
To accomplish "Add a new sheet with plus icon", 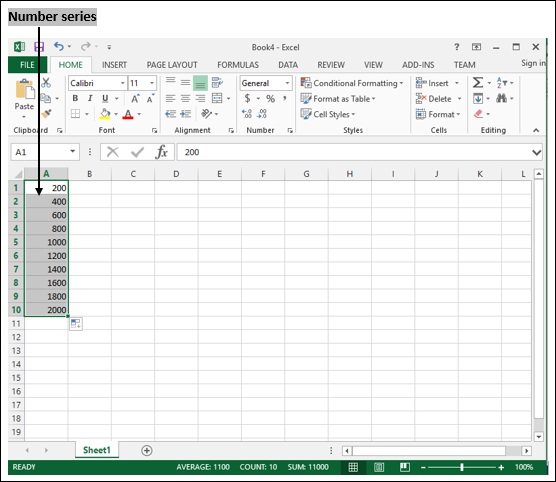I will tap(147, 450).
